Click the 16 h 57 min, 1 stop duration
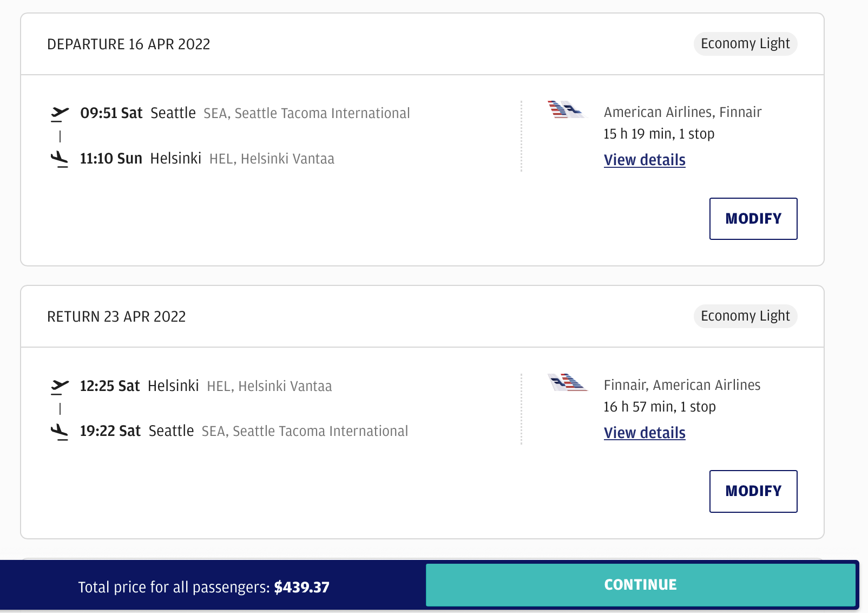 [660, 407]
